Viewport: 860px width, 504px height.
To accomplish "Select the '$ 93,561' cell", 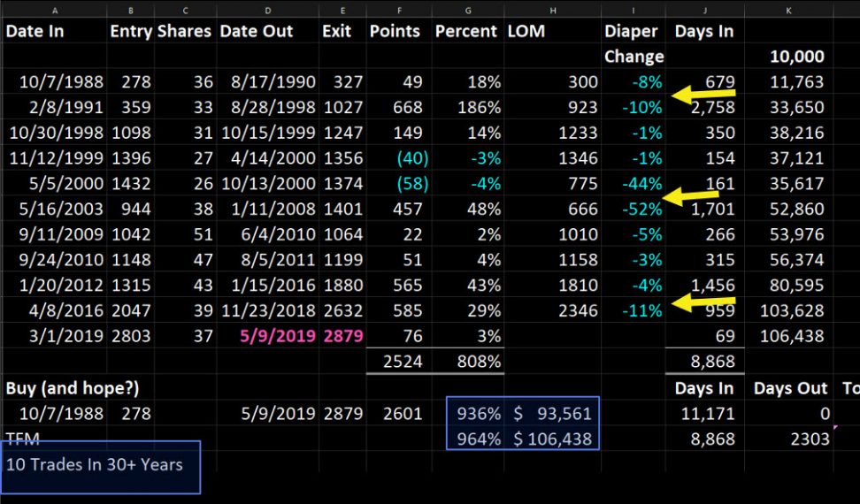I will [552, 413].
